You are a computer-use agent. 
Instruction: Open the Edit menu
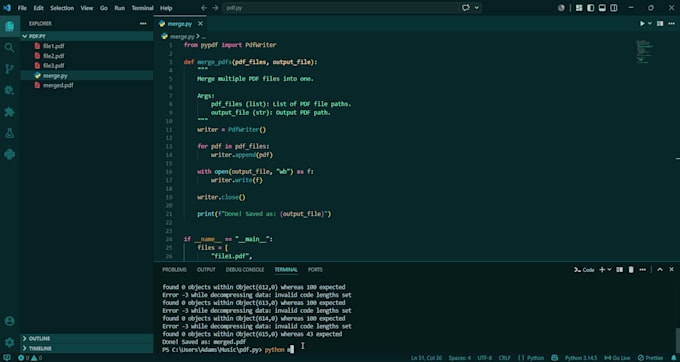click(39, 8)
